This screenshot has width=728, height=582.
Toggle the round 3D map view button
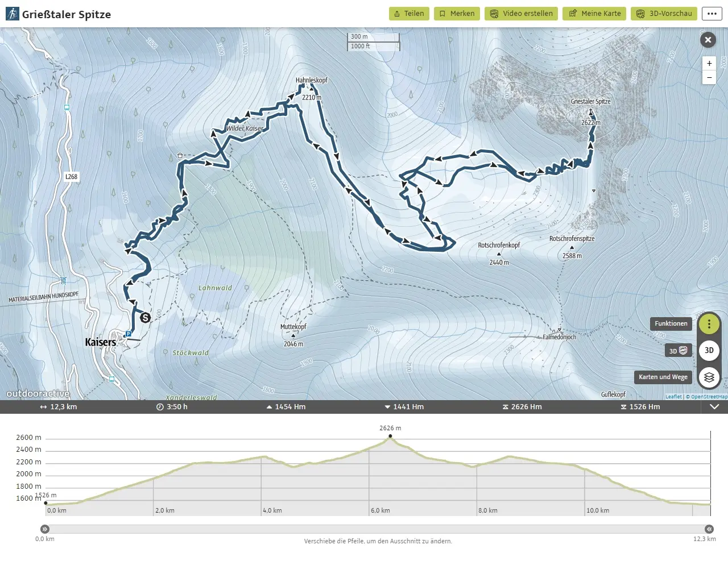click(709, 350)
